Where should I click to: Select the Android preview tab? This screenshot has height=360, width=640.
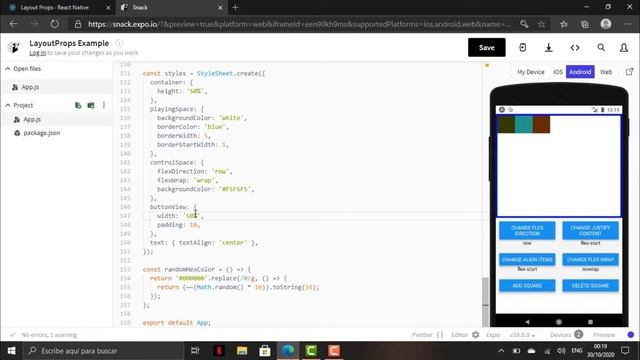click(580, 72)
